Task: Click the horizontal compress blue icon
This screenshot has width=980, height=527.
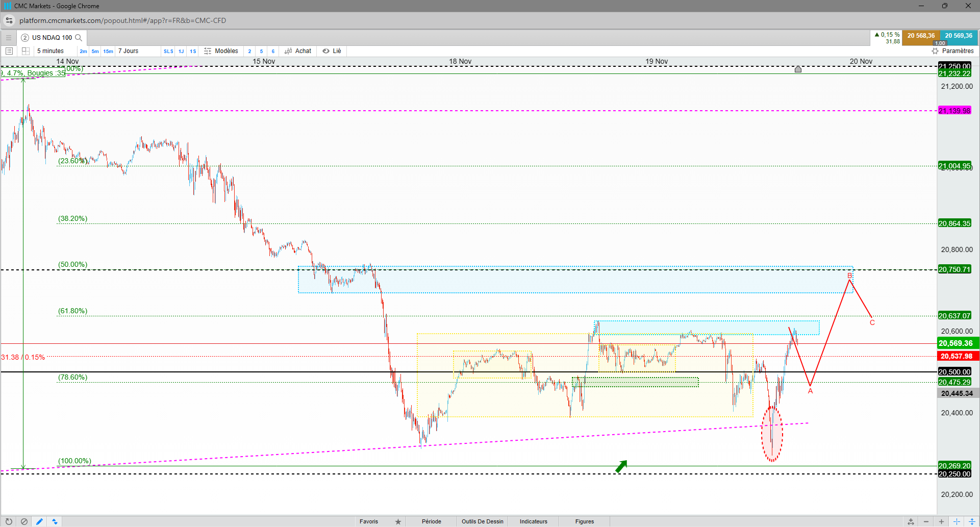Action: pos(957,521)
